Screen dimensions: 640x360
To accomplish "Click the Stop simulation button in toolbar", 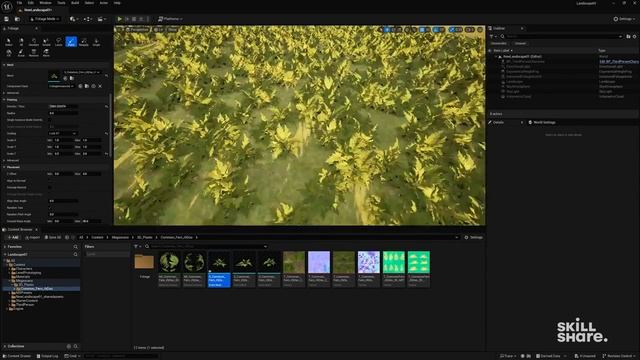I will pyautogui.click(x=134, y=19).
